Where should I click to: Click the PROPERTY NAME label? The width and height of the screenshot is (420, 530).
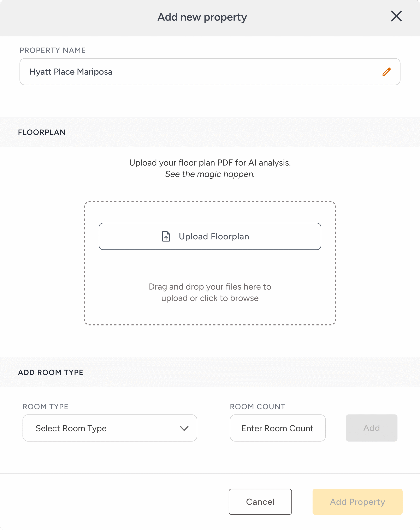click(53, 50)
